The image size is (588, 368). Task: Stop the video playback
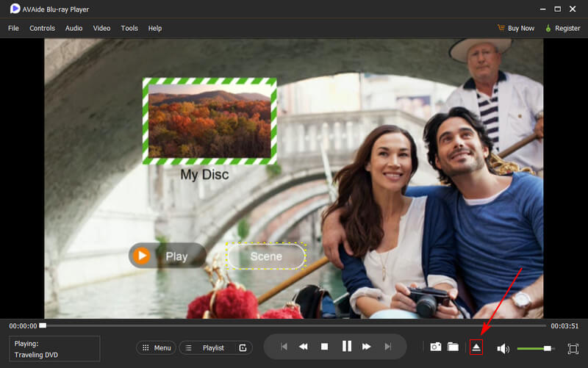click(x=324, y=347)
